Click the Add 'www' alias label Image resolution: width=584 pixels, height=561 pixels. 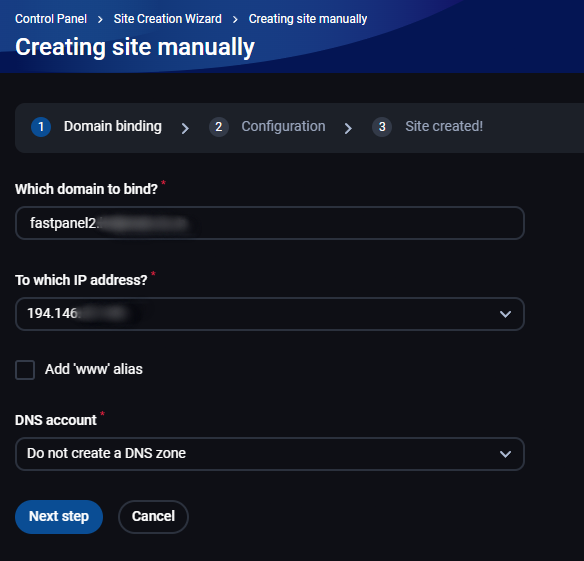[93, 369]
